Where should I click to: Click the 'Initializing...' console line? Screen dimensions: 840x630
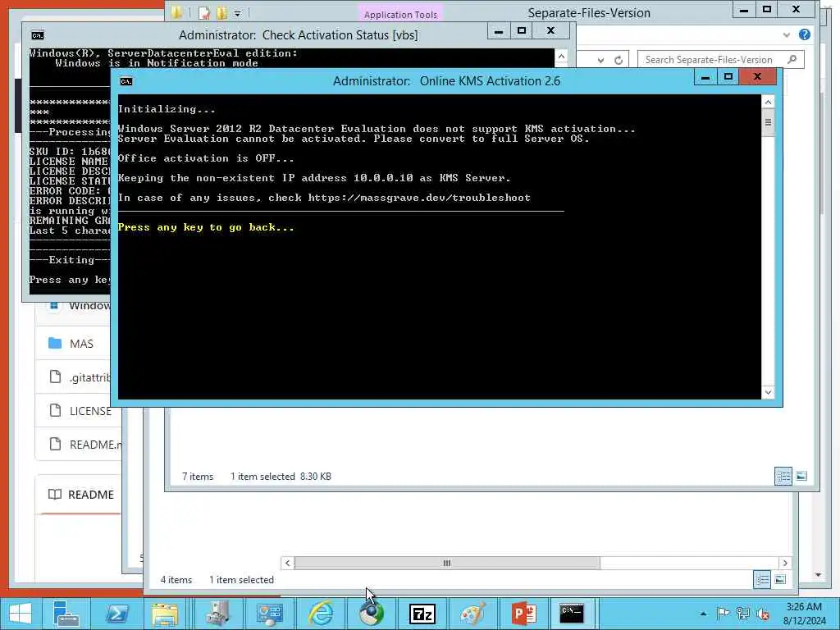[167, 109]
